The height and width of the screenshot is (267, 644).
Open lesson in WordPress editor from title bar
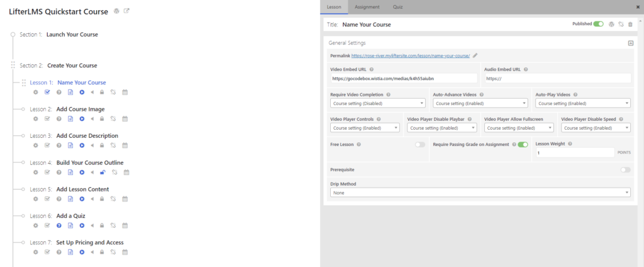click(611, 25)
